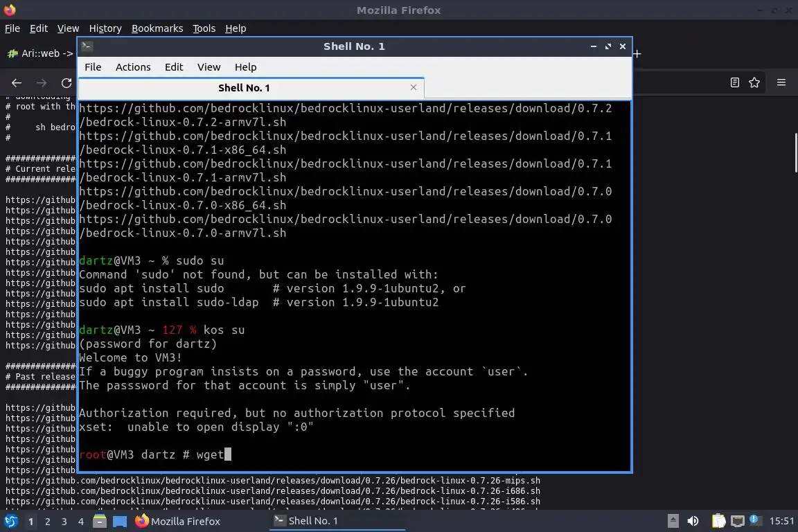This screenshot has height=532, width=798.
Task: Maximize the Shell No. 1 window
Action: [x=608, y=46]
